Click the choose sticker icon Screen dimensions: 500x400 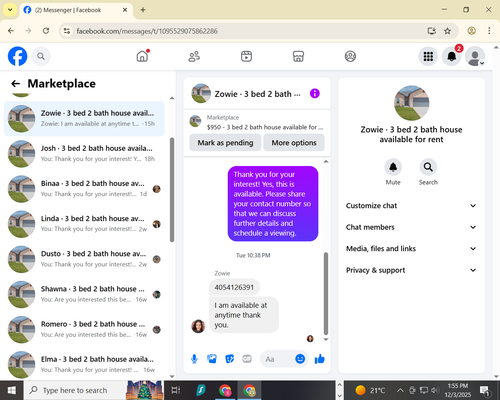230,359
